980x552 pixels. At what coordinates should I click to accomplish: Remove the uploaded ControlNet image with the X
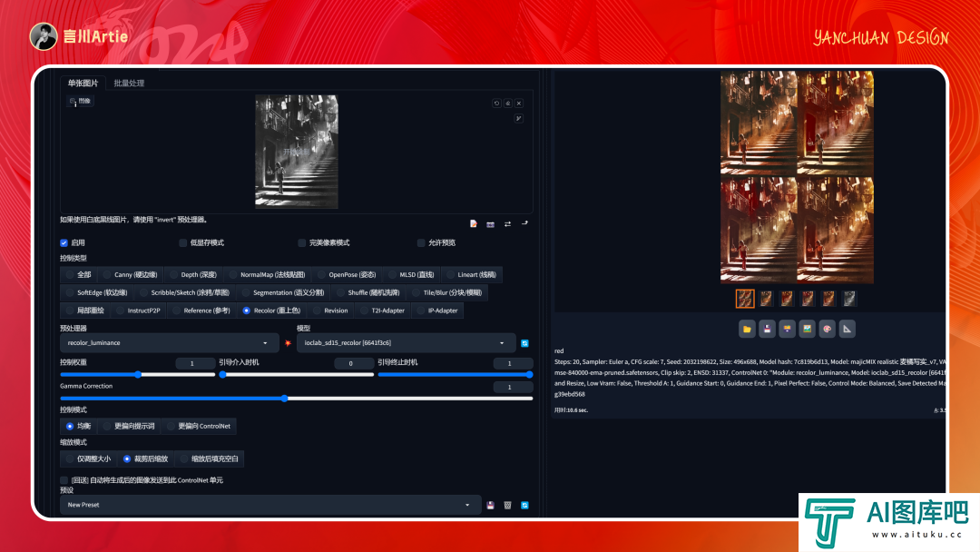[x=519, y=103]
